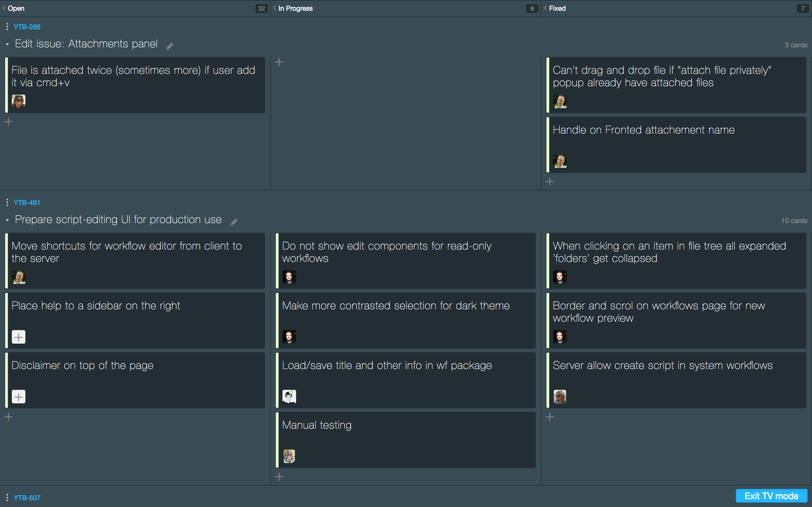Image resolution: width=812 pixels, height=507 pixels.
Task: Click the avatar on 'Load/save title and other info' card
Action: pyautogui.click(x=289, y=396)
